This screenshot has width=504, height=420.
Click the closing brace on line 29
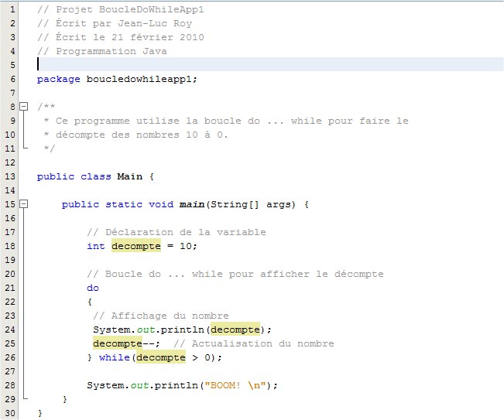65,399
